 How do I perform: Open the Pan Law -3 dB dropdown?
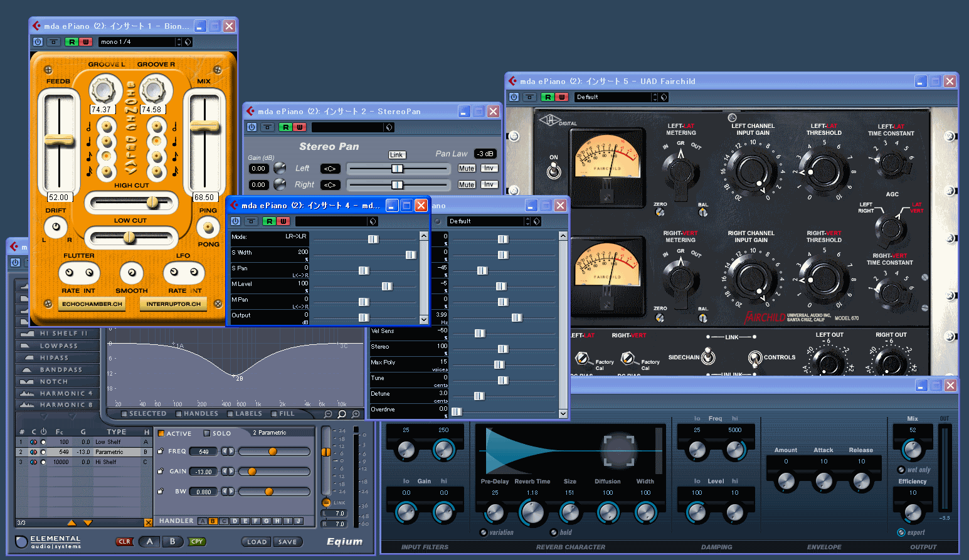tap(485, 154)
